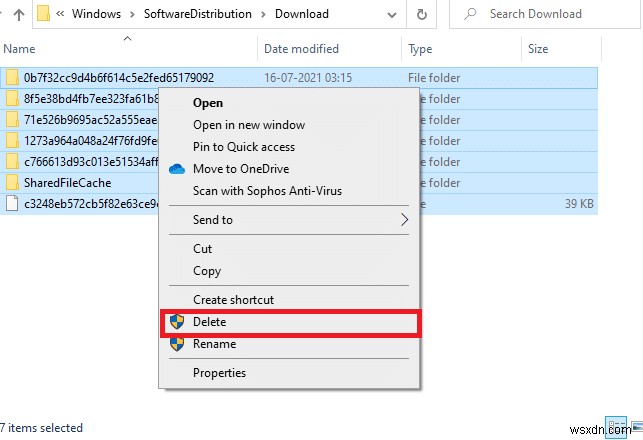The height and width of the screenshot is (440, 643).
Task: Expand the hidden breadcrumb path chevrons
Action: (62, 15)
